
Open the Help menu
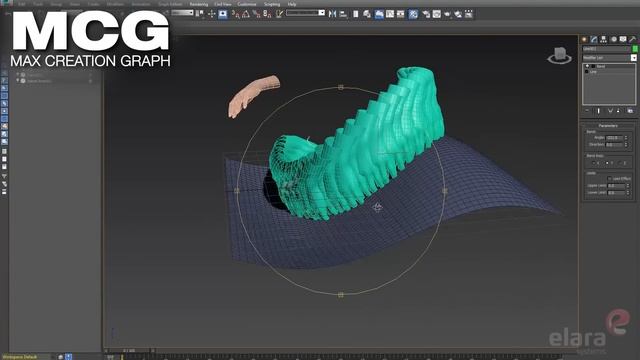292,4
